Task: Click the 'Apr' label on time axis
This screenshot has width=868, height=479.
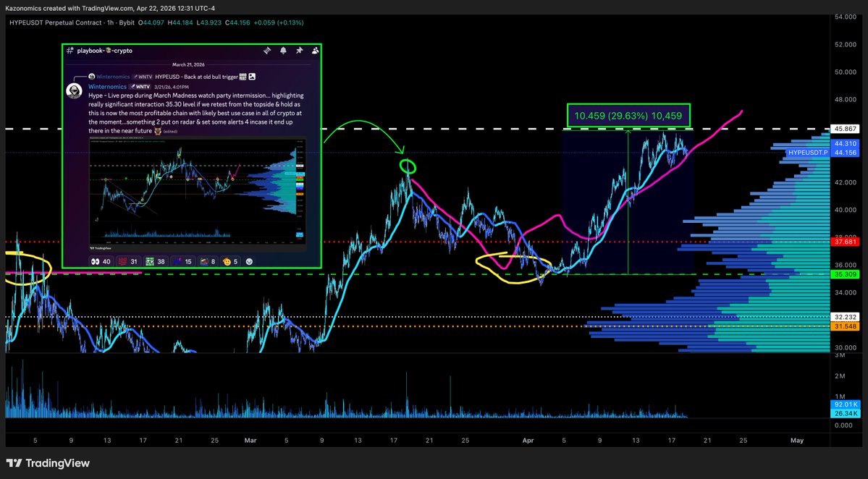Action: pyautogui.click(x=528, y=440)
